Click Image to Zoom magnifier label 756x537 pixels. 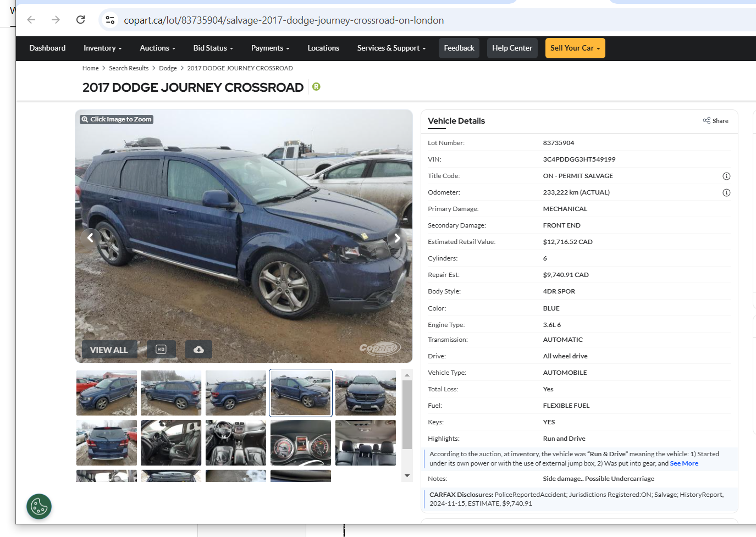click(x=117, y=119)
